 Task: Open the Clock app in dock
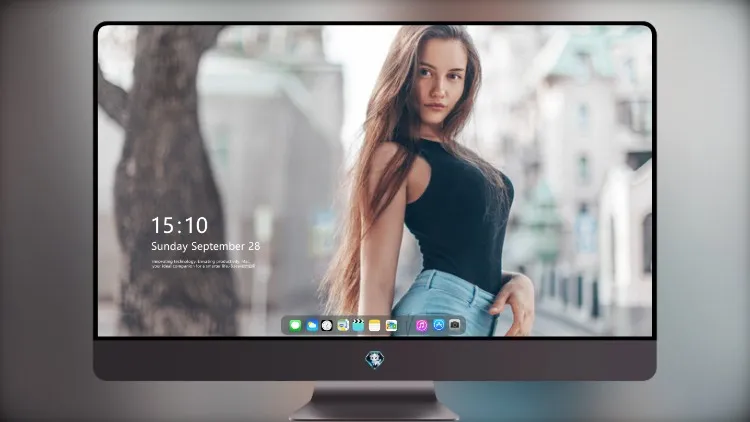pyautogui.click(x=327, y=326)
